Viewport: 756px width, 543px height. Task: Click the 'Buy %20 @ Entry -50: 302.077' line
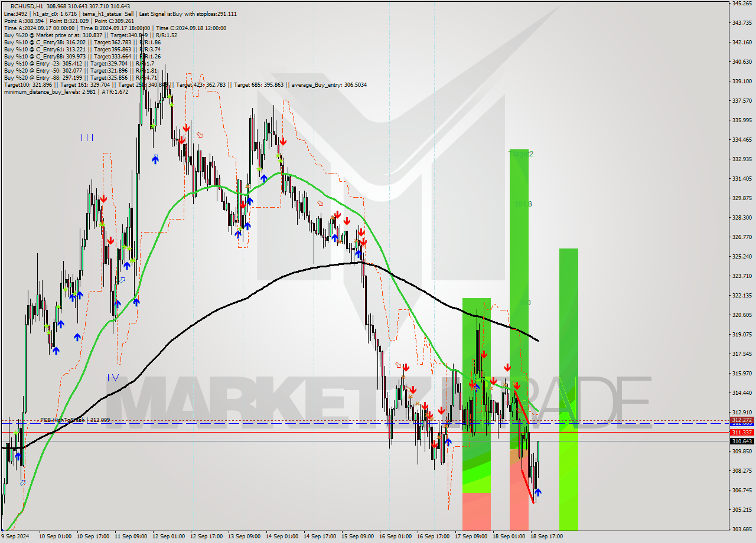(80, 70)
